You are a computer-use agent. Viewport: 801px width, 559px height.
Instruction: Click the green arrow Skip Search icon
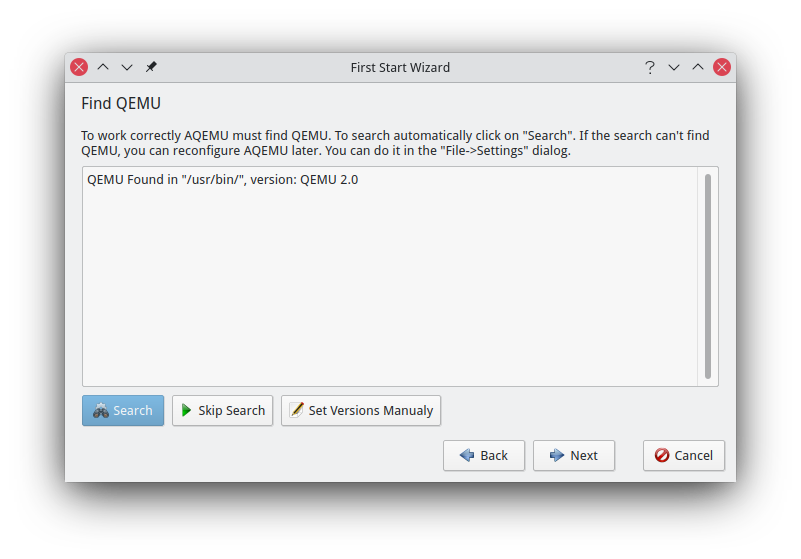(186, 411)
